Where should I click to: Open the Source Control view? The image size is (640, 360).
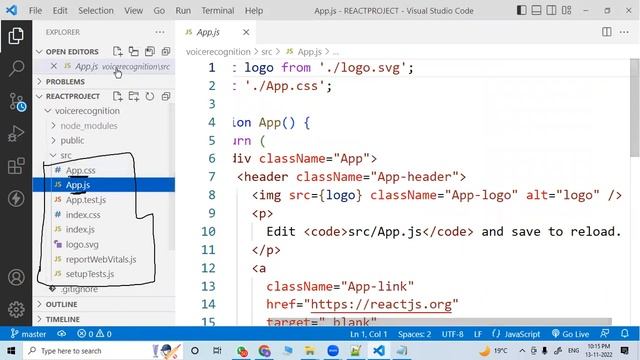click(17, 102)
